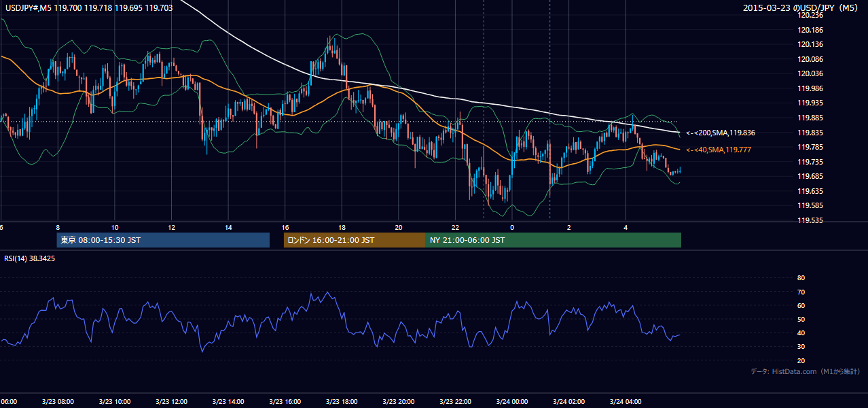868x408 pixels.
Task: Click price axis value 119.585
Action: point(811,205)
